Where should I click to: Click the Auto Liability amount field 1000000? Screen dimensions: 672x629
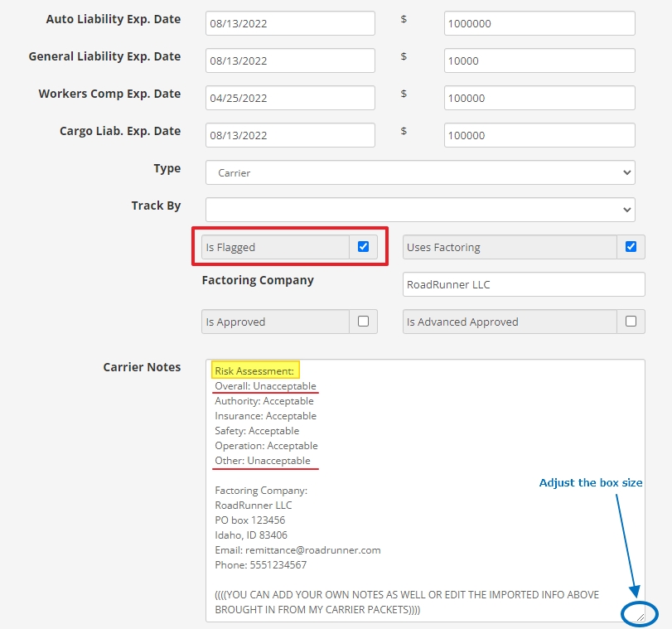tap(539, 23)
